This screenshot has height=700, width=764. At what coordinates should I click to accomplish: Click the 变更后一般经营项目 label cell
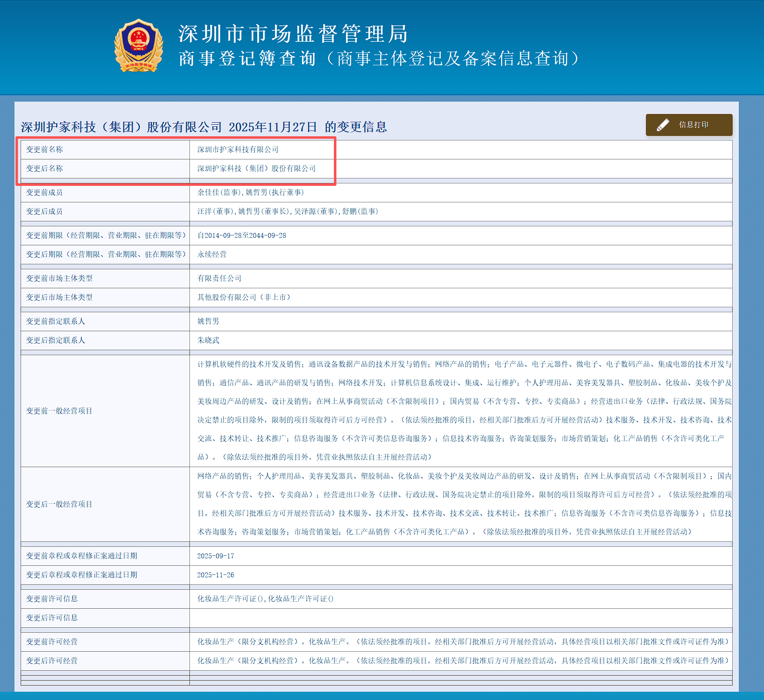tap(59, 504)
